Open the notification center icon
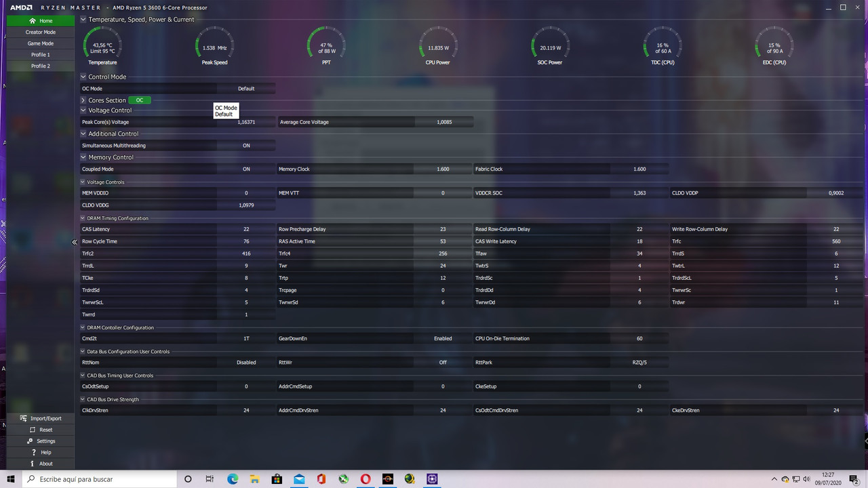Screen dimensions: 868x488 pos(855,479)
